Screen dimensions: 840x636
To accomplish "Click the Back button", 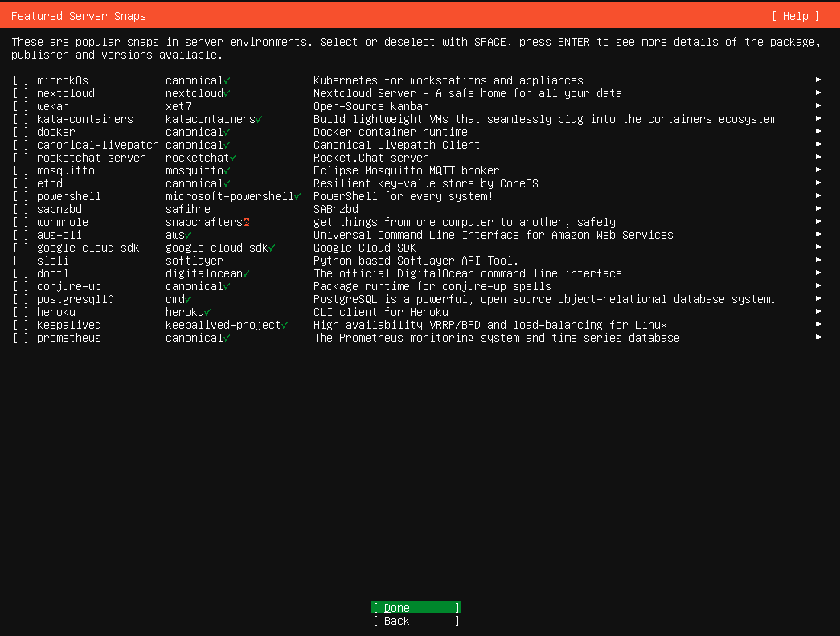I will (415, 621).
